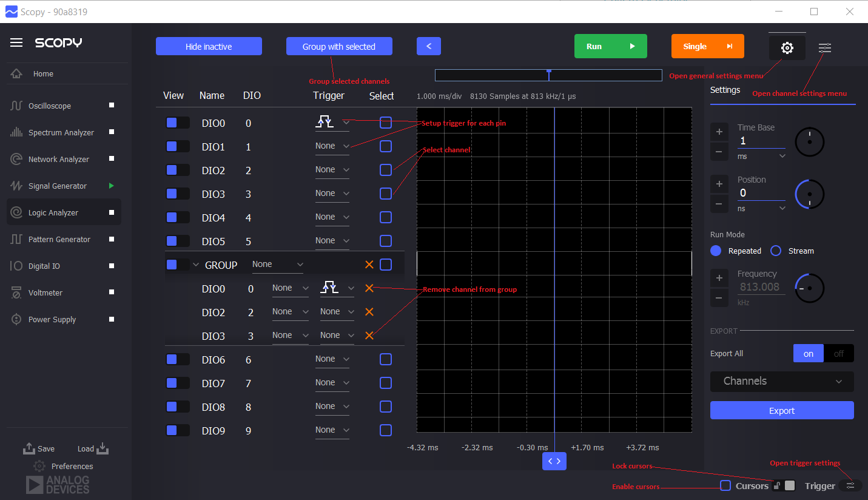
Task: Collapse the GROUP row with its chevron
Action: click(x=195, y=265)
